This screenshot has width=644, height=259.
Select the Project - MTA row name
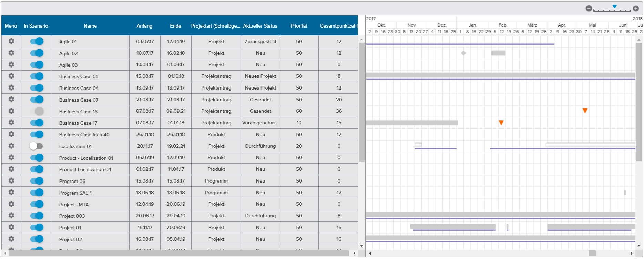[74, 205]
